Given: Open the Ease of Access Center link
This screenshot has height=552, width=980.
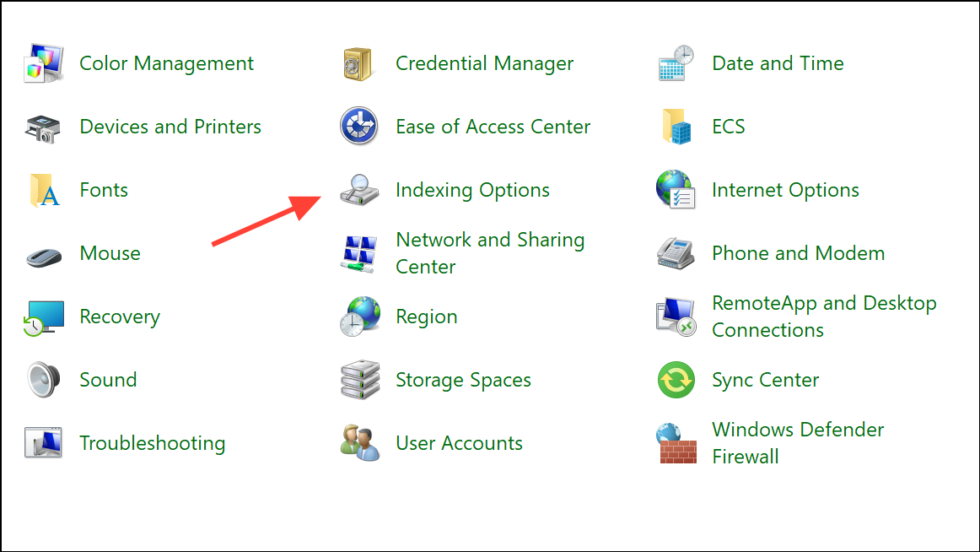Looking at the screenshot, I should tap(493, 127).
